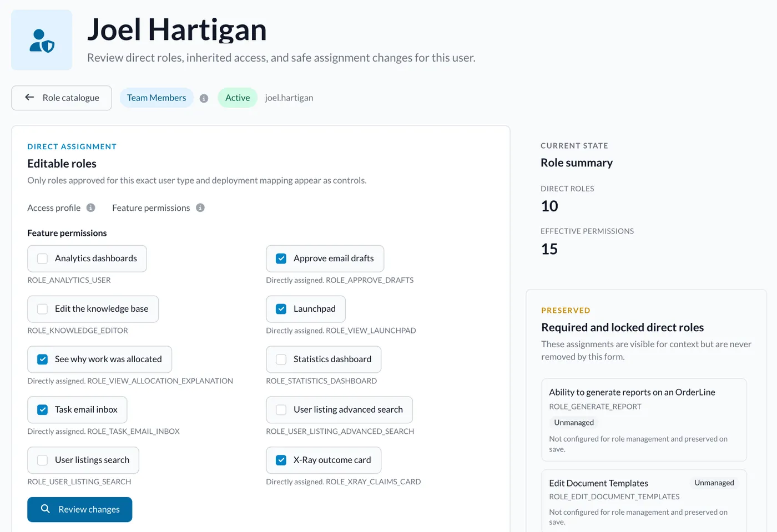
Task: Uncheck X-Ray outcome card
Action: click(x=281, y=460)
